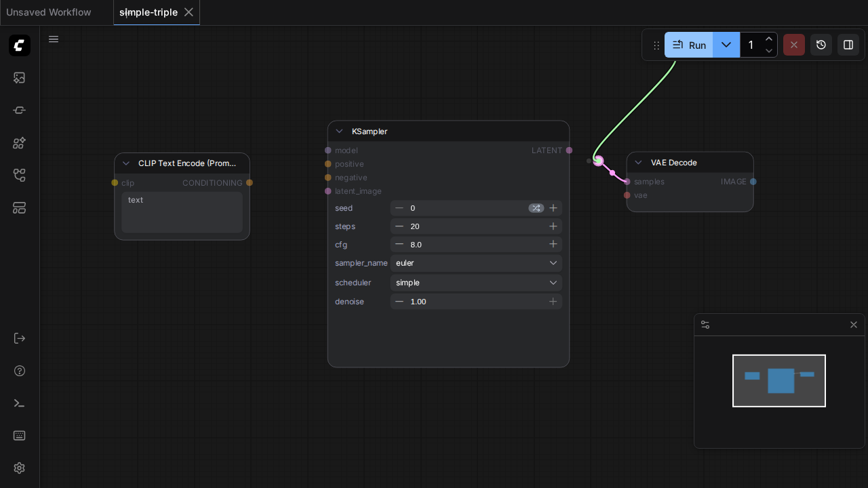868x488 pixels.
Task: Open the Run options dropdown arrow
Action: 726,45
